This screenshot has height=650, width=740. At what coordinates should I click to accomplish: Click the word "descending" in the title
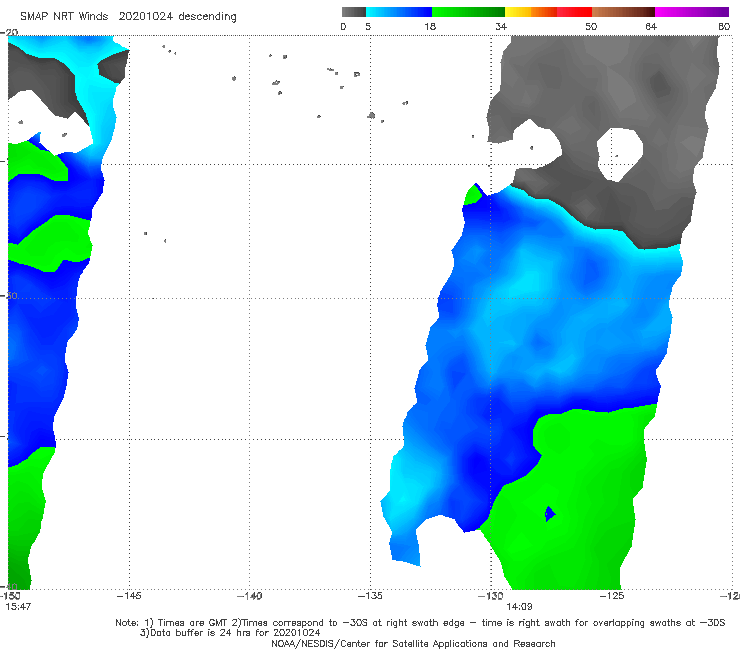208,17
